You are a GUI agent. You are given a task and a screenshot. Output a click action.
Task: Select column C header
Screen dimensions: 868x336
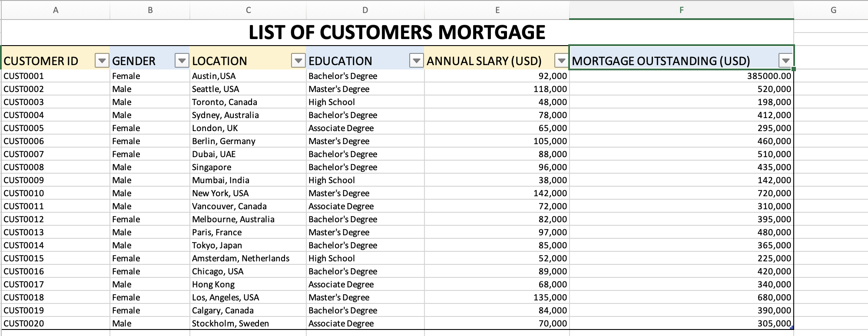click(248, 10)
